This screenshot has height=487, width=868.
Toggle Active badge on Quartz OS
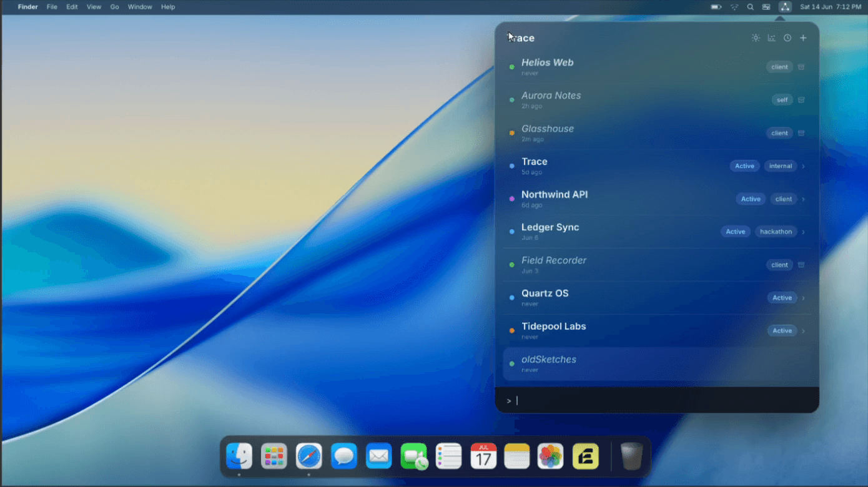pyautogui.click(x=782, y=298)
